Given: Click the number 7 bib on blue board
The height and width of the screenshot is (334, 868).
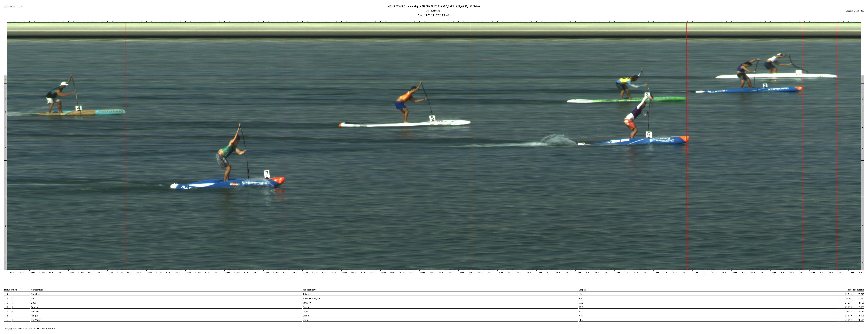Looking at the screenshot, I should (x=267, y=174).
